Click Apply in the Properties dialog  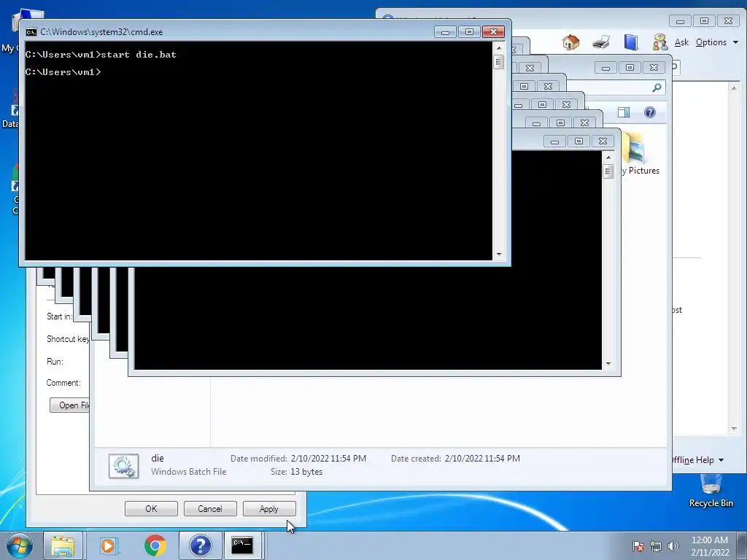click(269, 508)
